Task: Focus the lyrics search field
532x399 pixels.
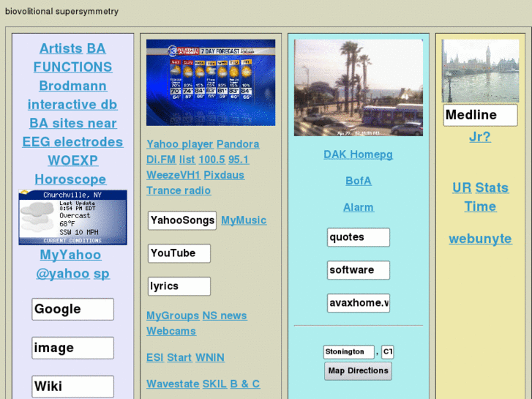Action: 179,286
